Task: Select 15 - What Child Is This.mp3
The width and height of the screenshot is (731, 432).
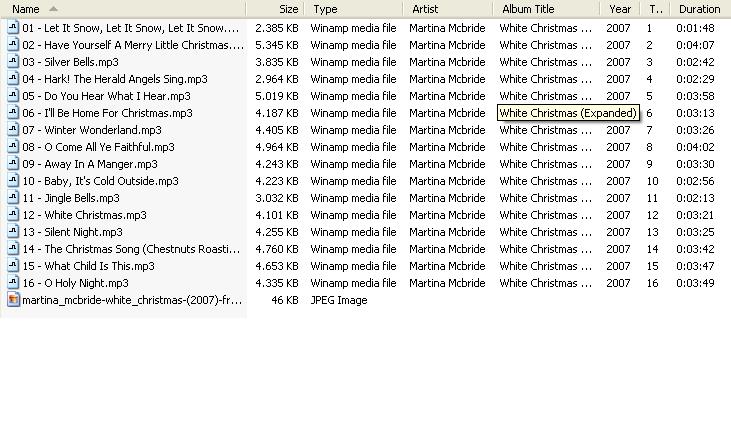Action: pos(89,266)
